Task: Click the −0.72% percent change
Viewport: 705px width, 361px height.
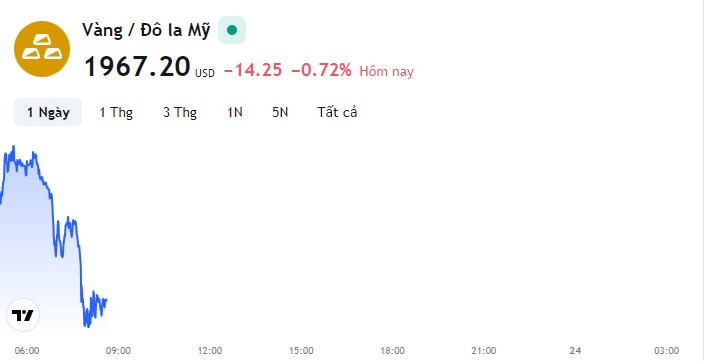Action: pos(321,70)
